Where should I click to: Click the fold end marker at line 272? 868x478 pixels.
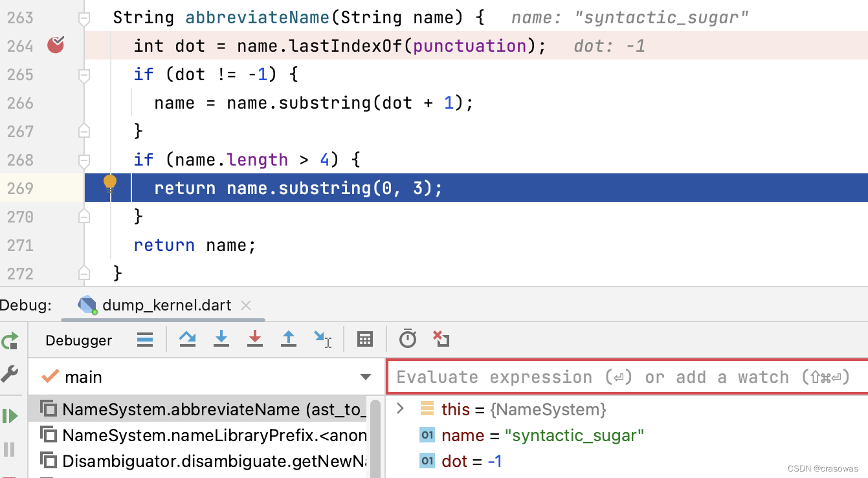tap(84, 273)
